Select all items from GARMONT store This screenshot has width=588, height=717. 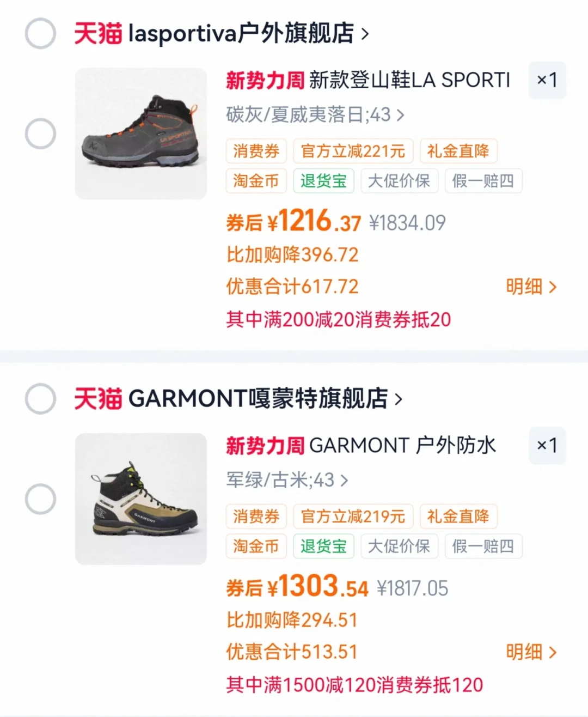[x=41, y=399]
